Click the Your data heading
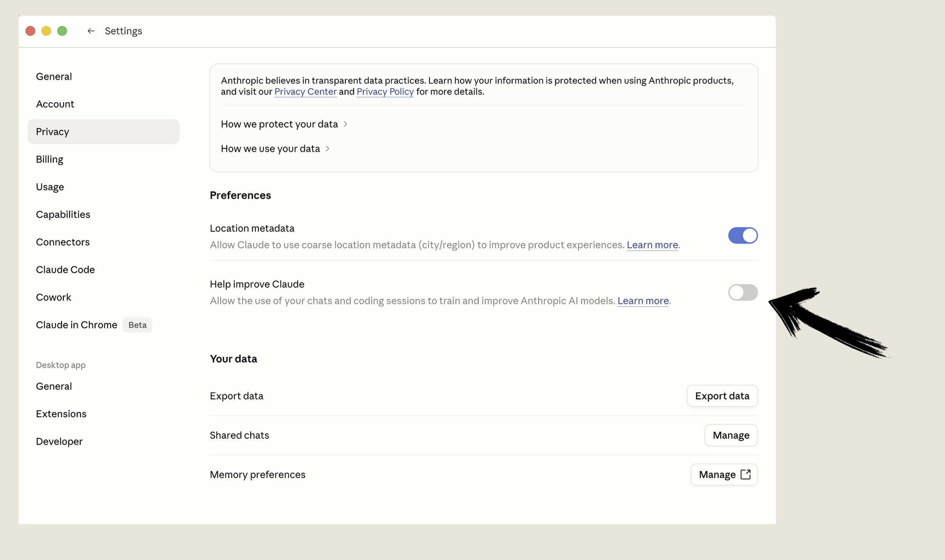Image resolution: width=945 pixels, height=560 pixels. tap(234, 359)
